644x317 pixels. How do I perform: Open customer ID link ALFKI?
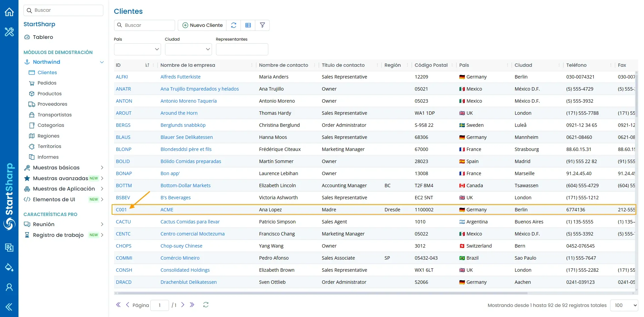point(122,77)
